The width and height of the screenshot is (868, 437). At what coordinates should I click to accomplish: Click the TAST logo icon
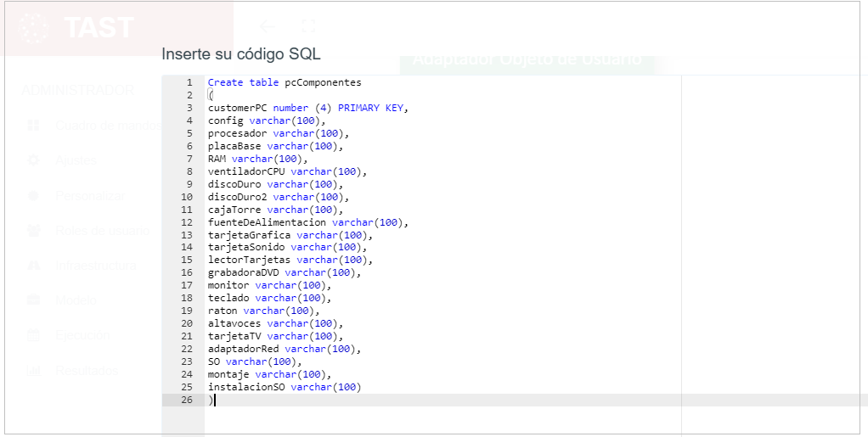tap(35, 28)
